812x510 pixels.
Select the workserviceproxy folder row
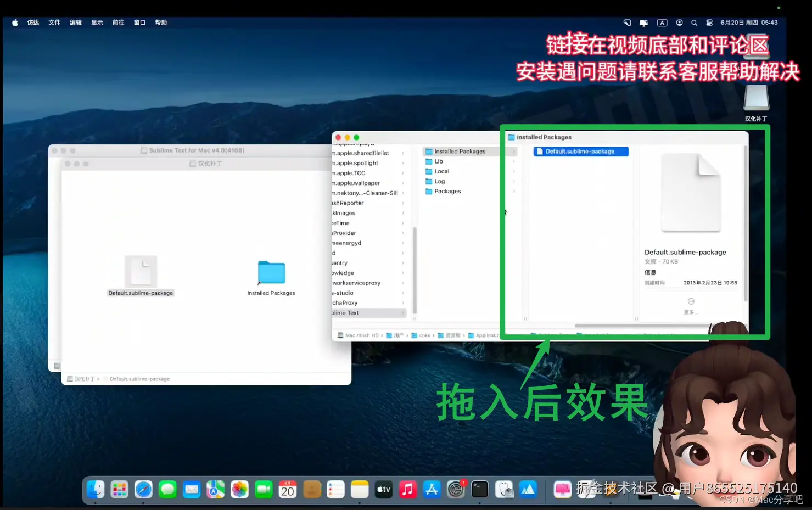point(369,283)
